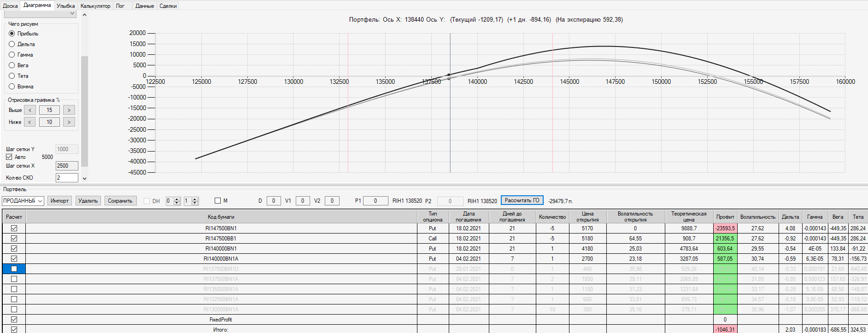Click the Теоретическая цена column header
This screenshot has height=333, width=868.
pyautogui.click(x=689, y=216)
